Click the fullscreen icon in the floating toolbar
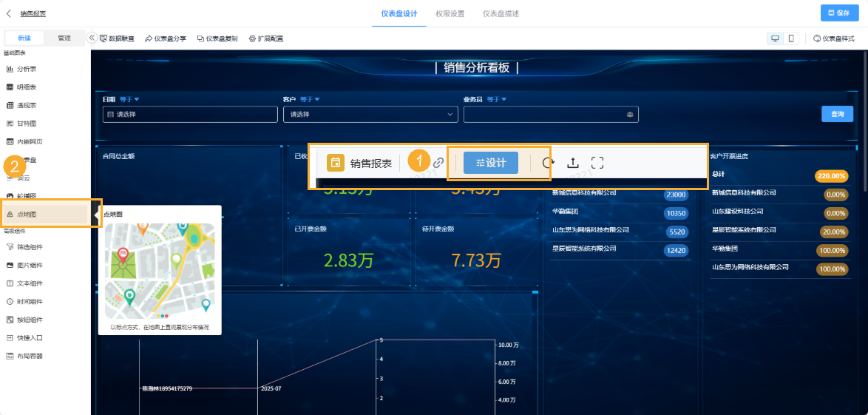The image size is (868, 415). 597,163
